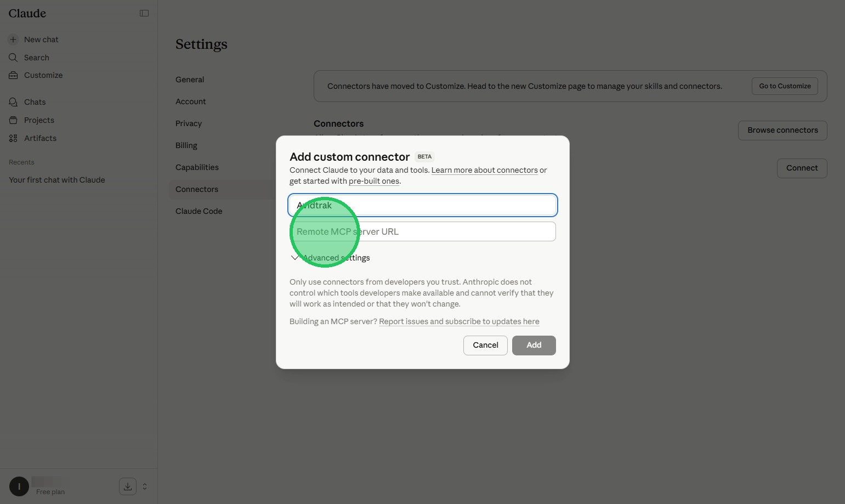Open Billing settings tab

point(186,145)
